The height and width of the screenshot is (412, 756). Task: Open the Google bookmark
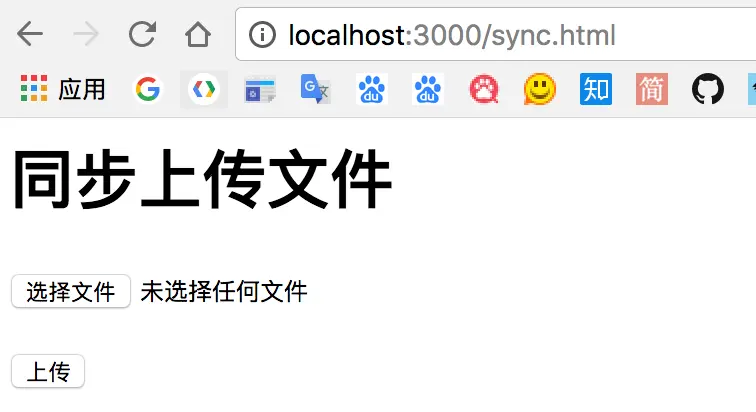tap(148, 89)
